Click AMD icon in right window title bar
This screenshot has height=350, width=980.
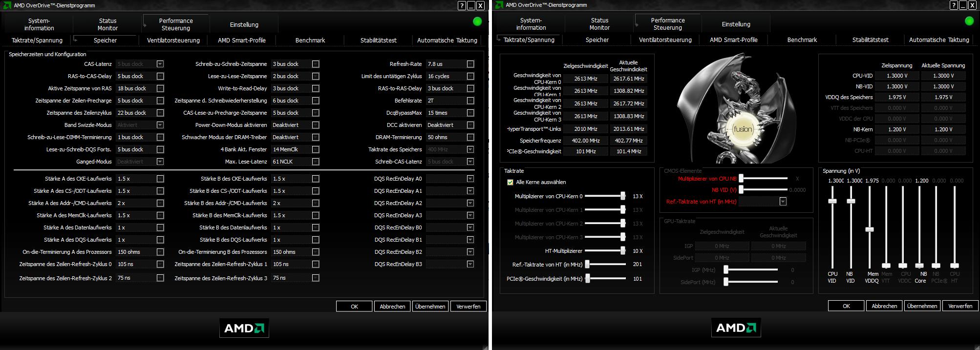click(498, 5)
